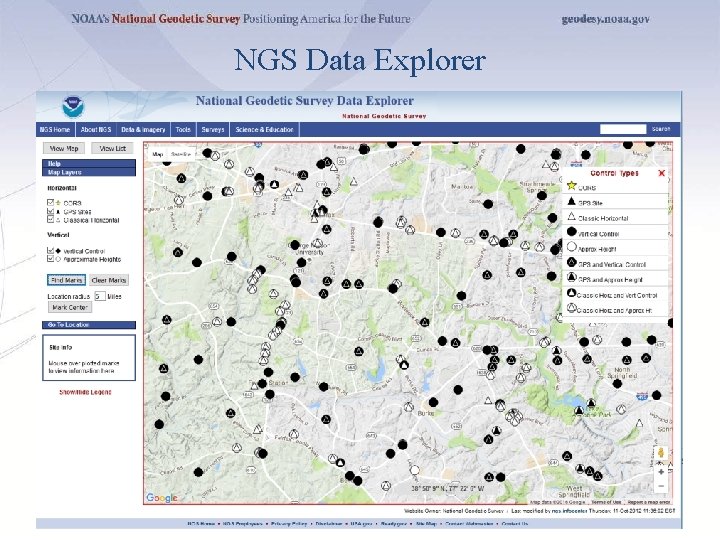Click the Site Info box

(x=89, y=358)
